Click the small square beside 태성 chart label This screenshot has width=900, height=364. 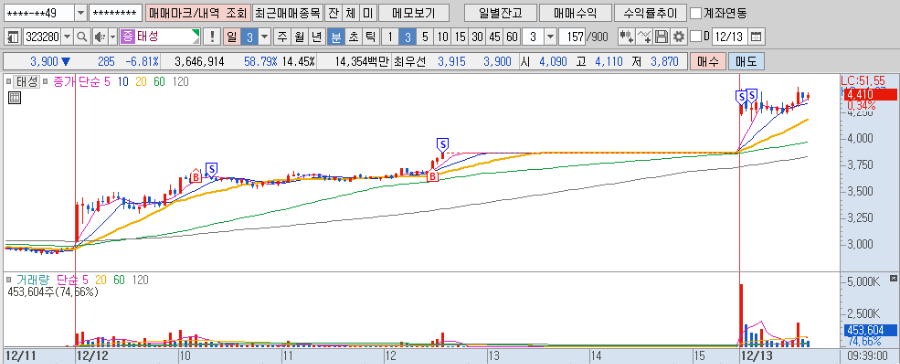(9, 82)
